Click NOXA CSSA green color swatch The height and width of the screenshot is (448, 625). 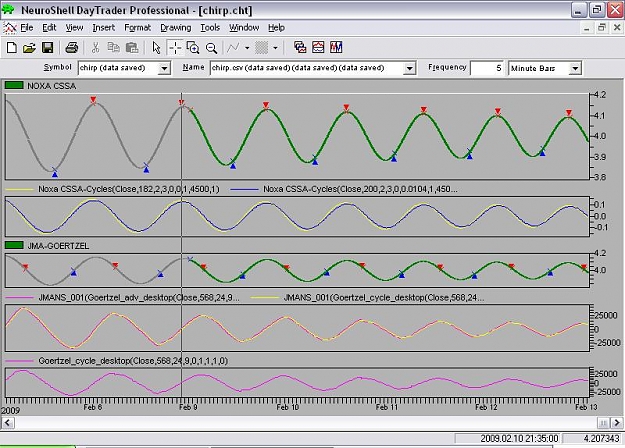click(x=14, y=85)
